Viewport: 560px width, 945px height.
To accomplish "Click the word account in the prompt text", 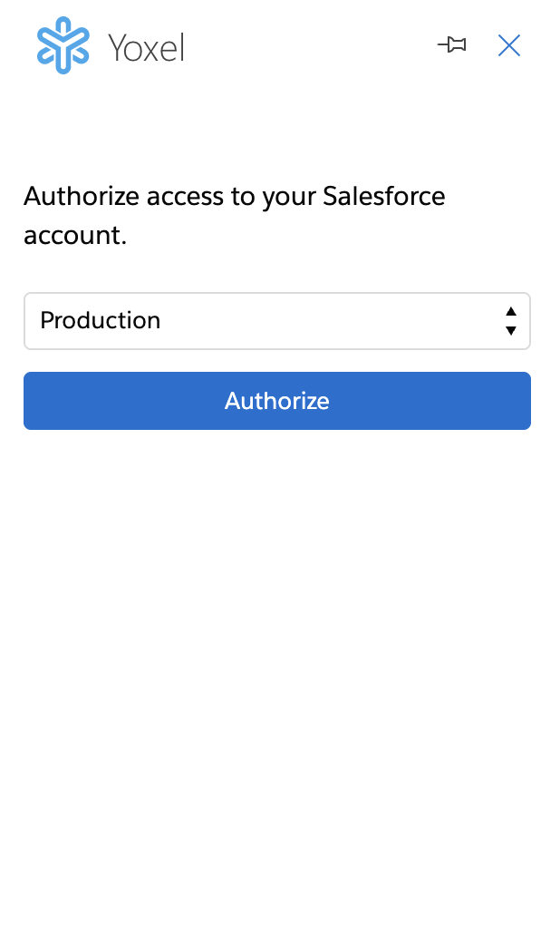I will point(72,236).
